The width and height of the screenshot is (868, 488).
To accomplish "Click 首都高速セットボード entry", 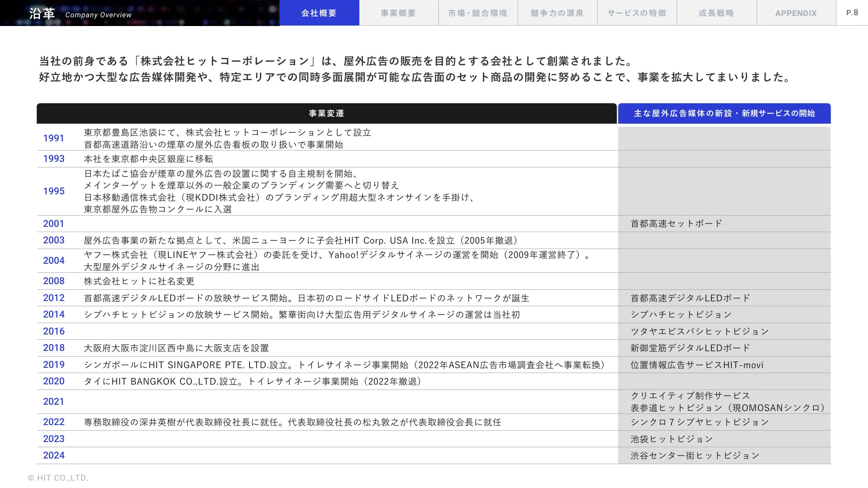I will 676,223.
